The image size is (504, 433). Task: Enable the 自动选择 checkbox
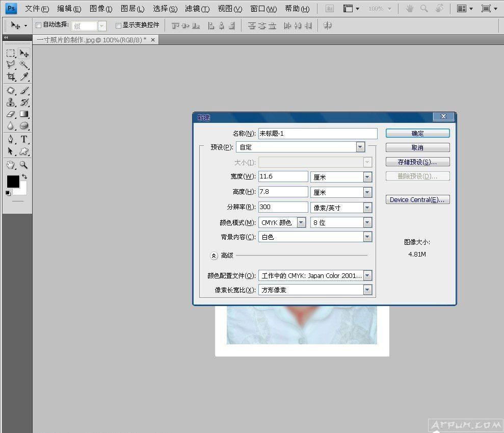(x=39, y=25)
